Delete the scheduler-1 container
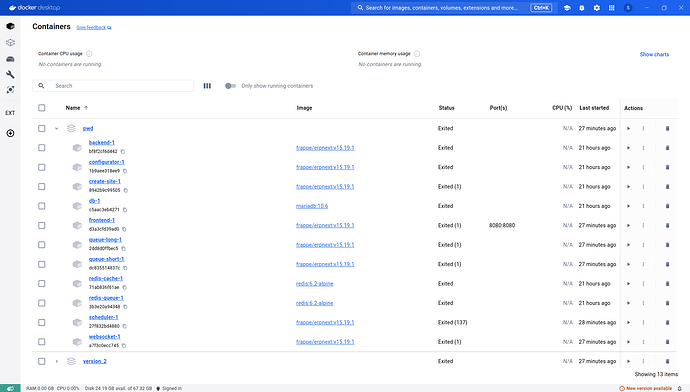Viewport: 690px width, 392px height. tap(667, 322)
